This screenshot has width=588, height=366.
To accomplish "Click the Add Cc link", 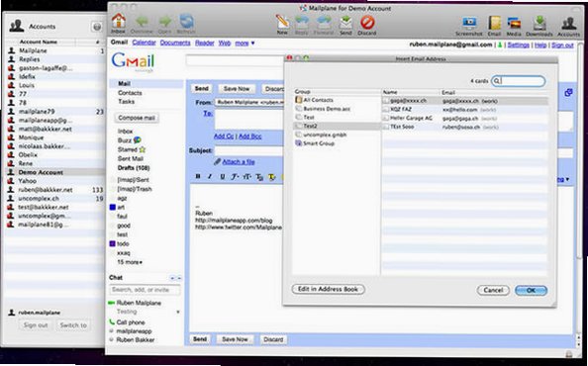I will click(224, 137).
